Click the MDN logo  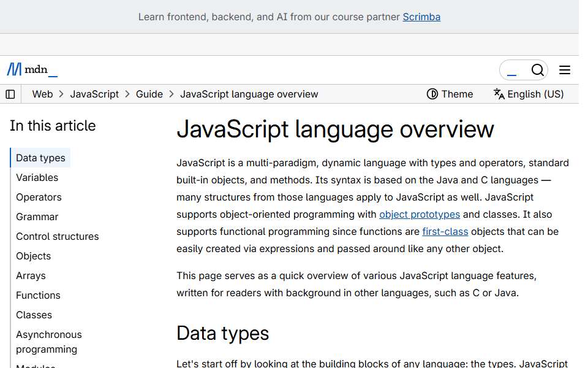coord(32,69)
